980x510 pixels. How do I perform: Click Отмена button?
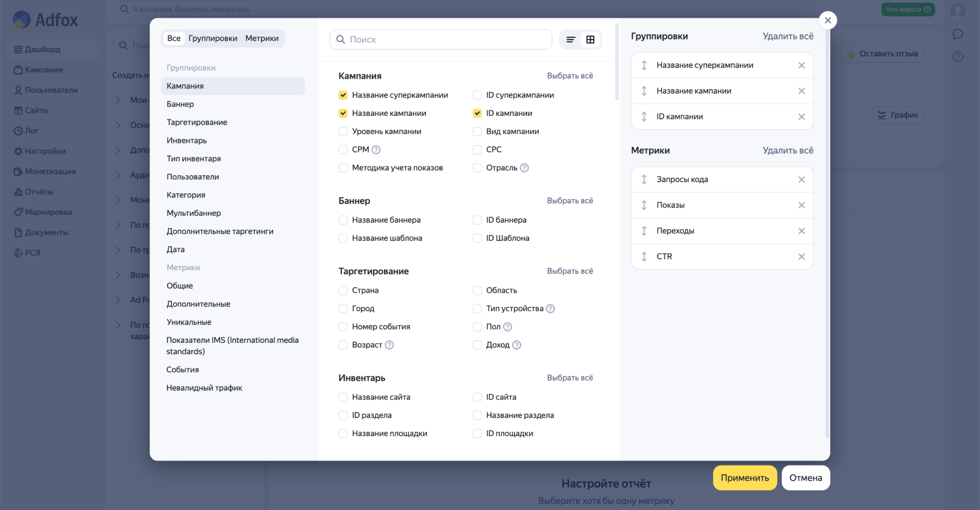click(x=806, y=478)
